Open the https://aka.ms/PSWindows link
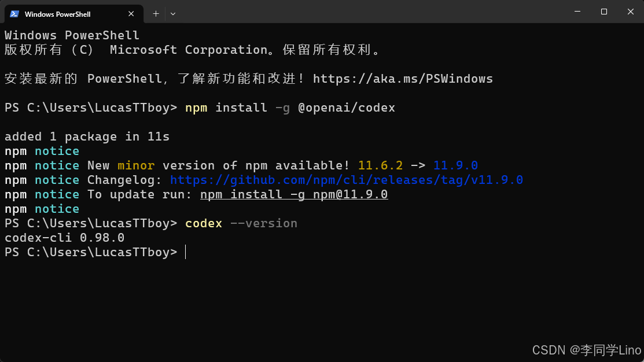644x362 pixels. click(x=403, y=79)
